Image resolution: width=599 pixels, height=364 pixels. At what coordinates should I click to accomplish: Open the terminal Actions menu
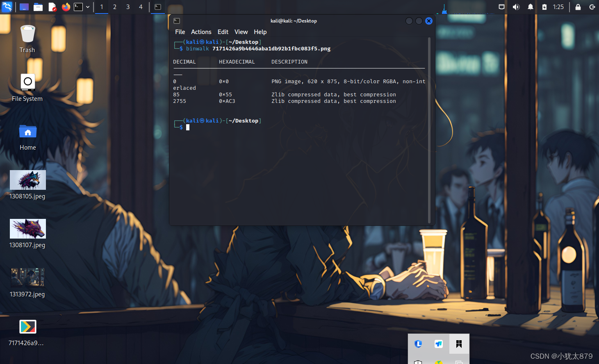pos(201,32)
